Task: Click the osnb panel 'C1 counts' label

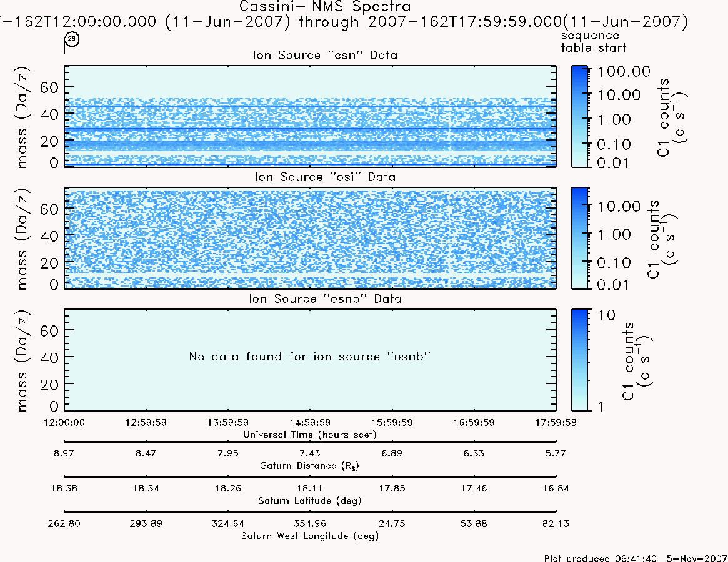Action: click(x=628, y=361)
